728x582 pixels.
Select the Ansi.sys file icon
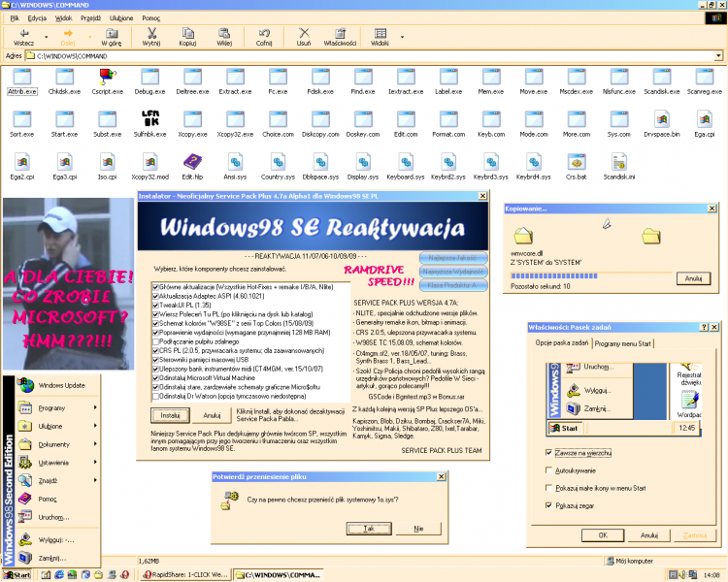236,162
